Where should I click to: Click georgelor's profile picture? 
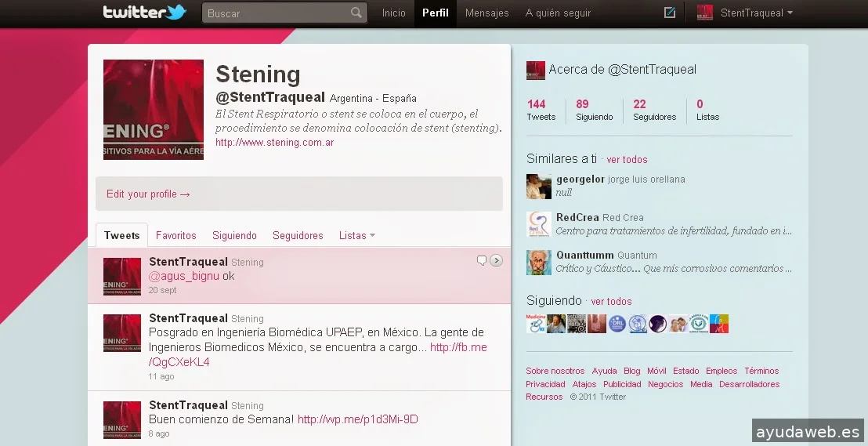coord(539,187)
